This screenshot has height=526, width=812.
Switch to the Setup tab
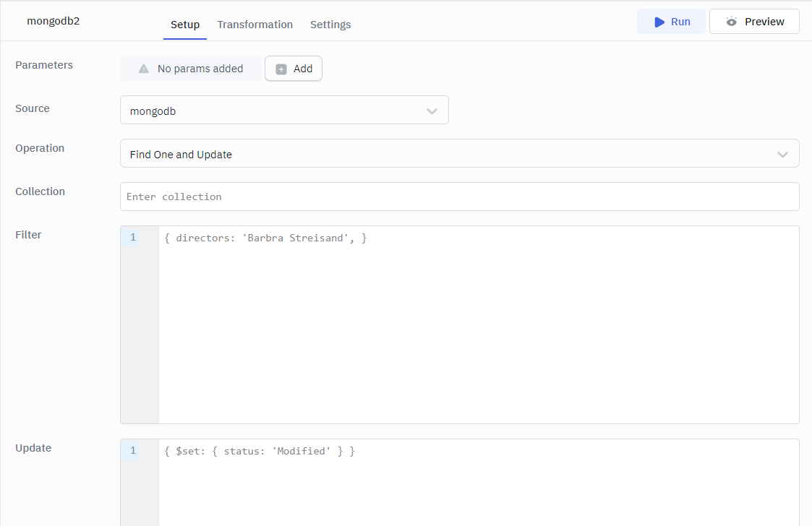[185, 25]
